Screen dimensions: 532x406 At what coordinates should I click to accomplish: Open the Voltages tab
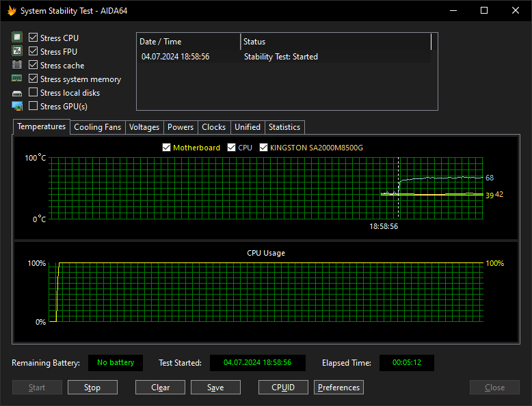[144, 127]
